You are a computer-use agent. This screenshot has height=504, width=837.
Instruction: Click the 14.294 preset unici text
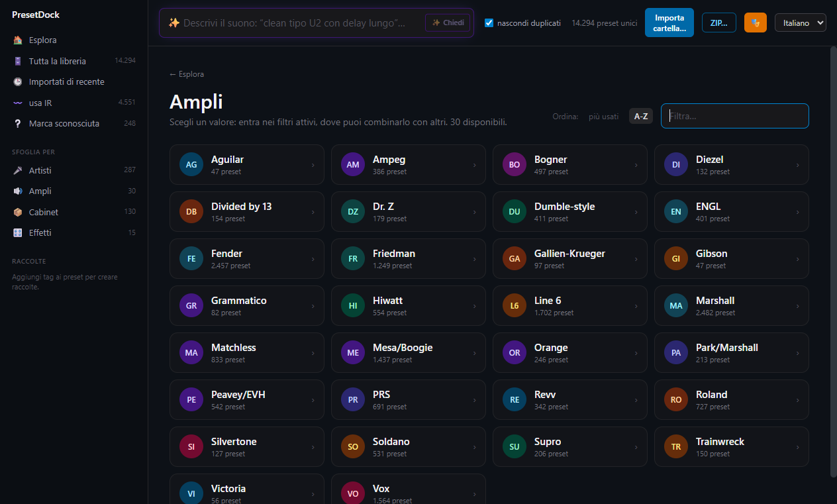point(605,23)
